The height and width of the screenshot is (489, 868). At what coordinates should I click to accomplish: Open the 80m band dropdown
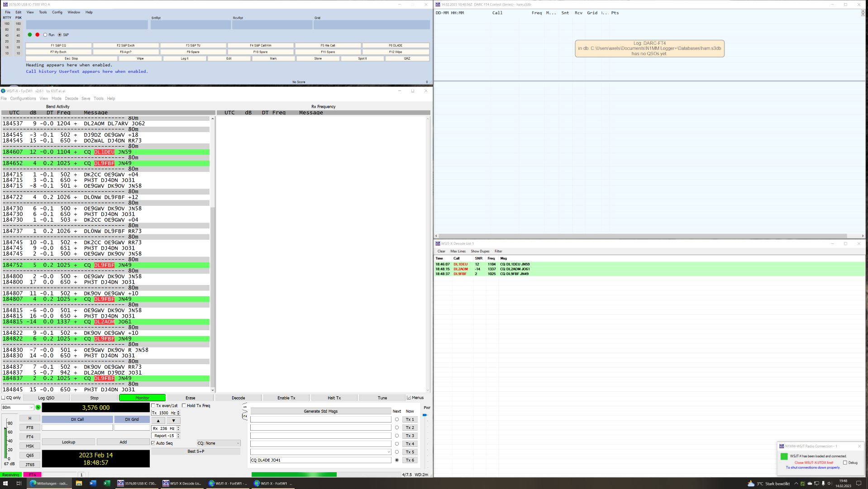pyautogui.click(x=18, y=408)
